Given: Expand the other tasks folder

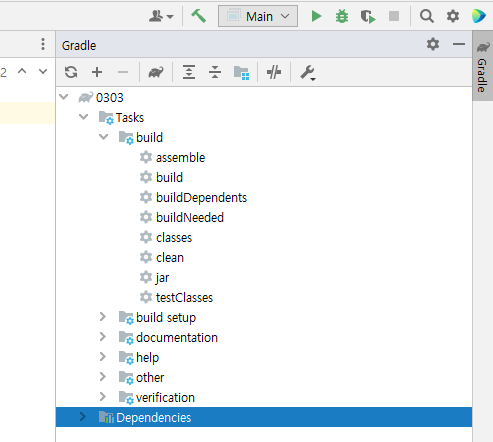Looking at the screenshot, I should click(x=103, y=377).
